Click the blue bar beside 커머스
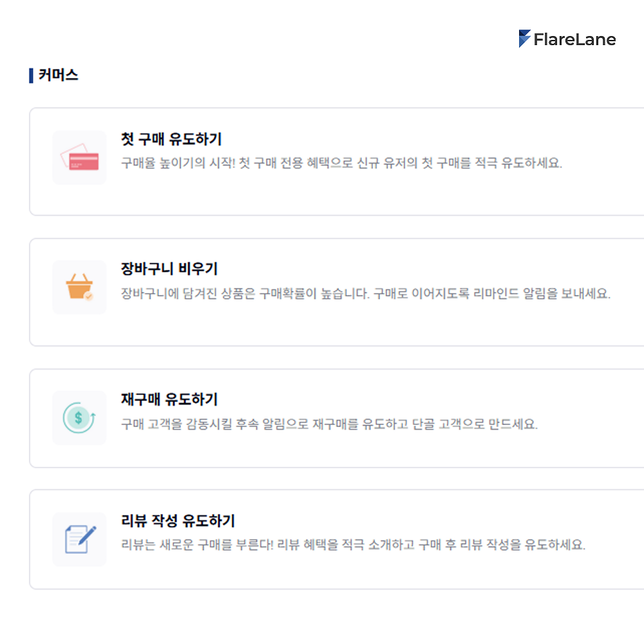 pyautogui.click(x=31, y=75)
